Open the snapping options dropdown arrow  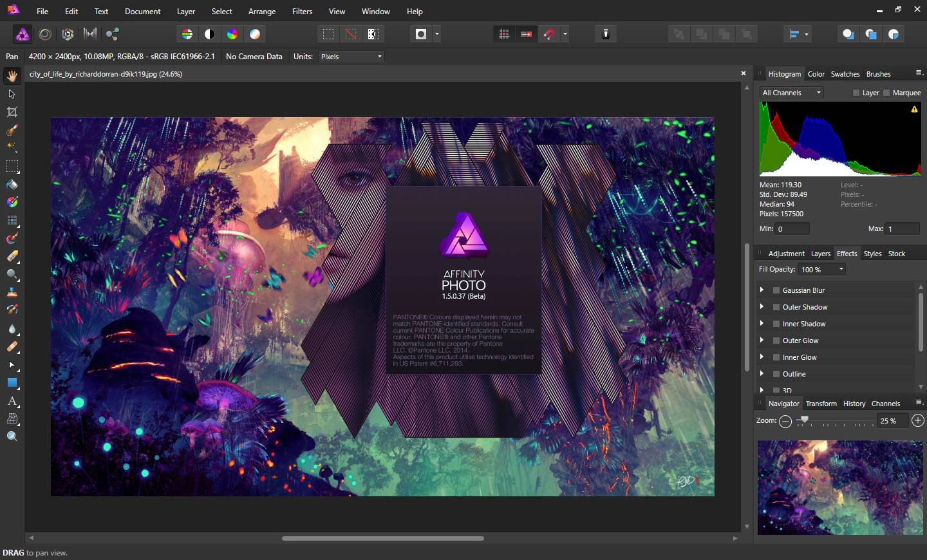[565, 34]
